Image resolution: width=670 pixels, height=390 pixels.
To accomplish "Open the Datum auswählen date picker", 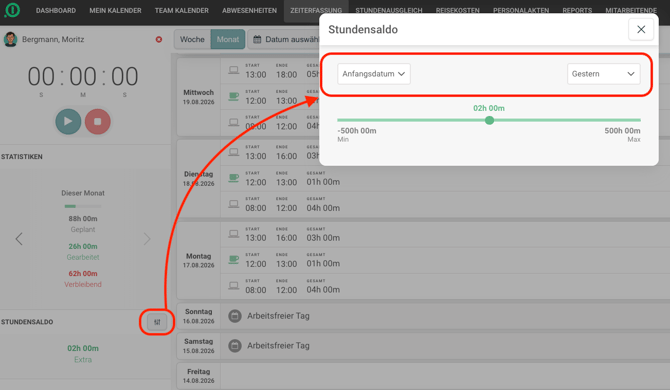I will tap(285, 39).
